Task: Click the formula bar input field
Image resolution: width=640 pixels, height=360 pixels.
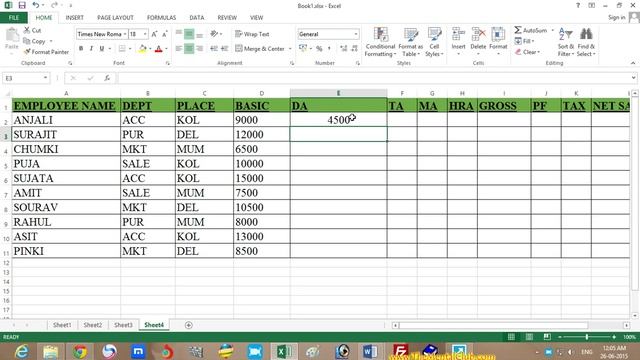Action: point(373,78)
